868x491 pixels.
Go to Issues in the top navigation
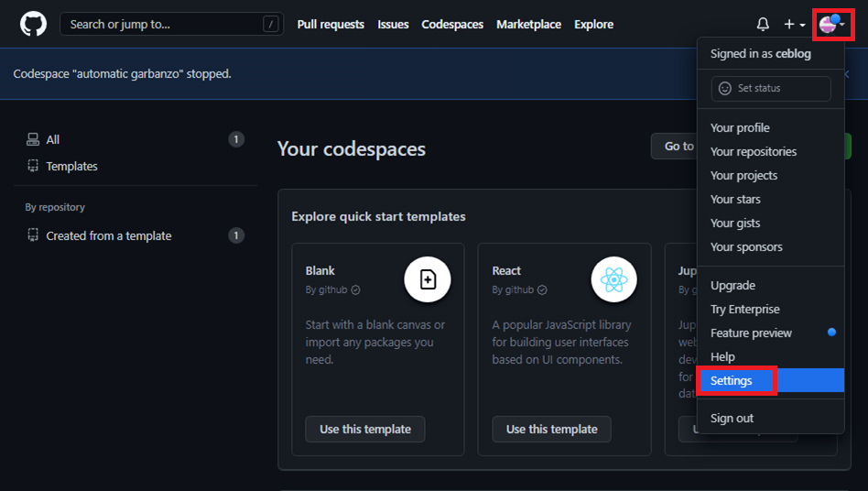(x=393, y=25)
